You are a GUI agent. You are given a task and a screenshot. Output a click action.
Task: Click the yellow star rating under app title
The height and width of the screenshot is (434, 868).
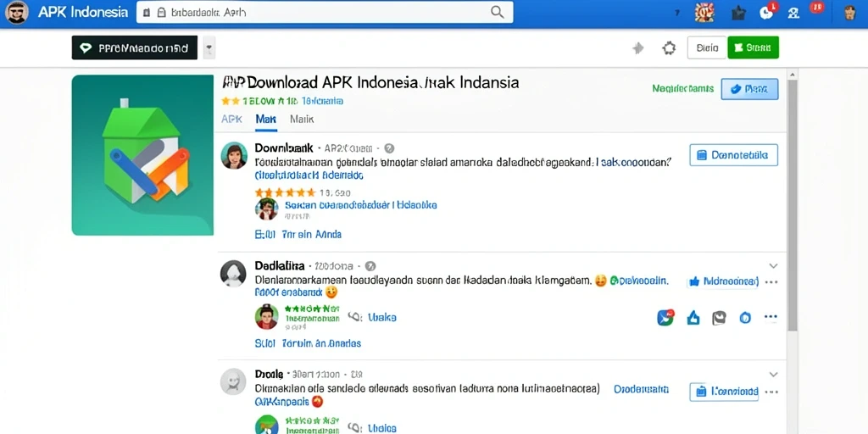tap(231, 101)
